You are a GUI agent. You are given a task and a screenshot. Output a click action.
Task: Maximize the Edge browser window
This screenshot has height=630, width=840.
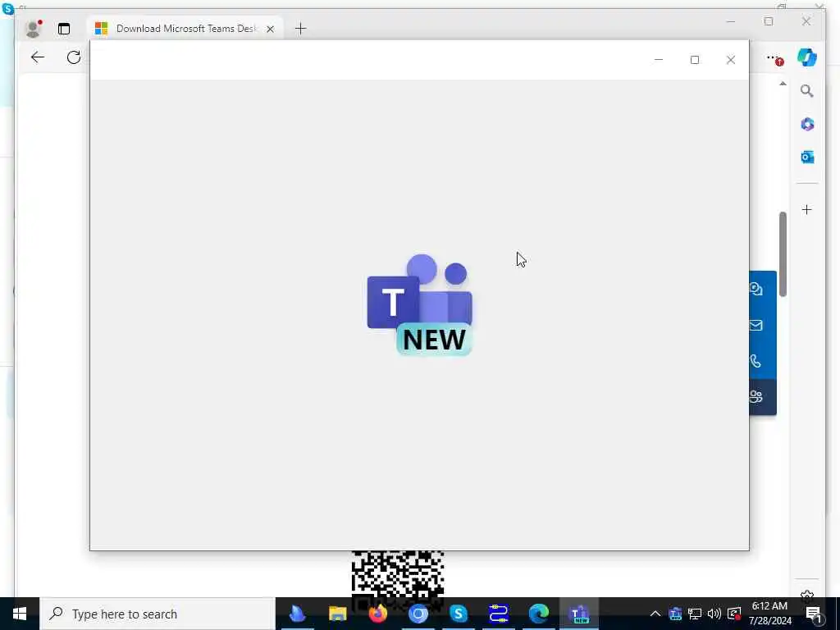click(769, 21)
